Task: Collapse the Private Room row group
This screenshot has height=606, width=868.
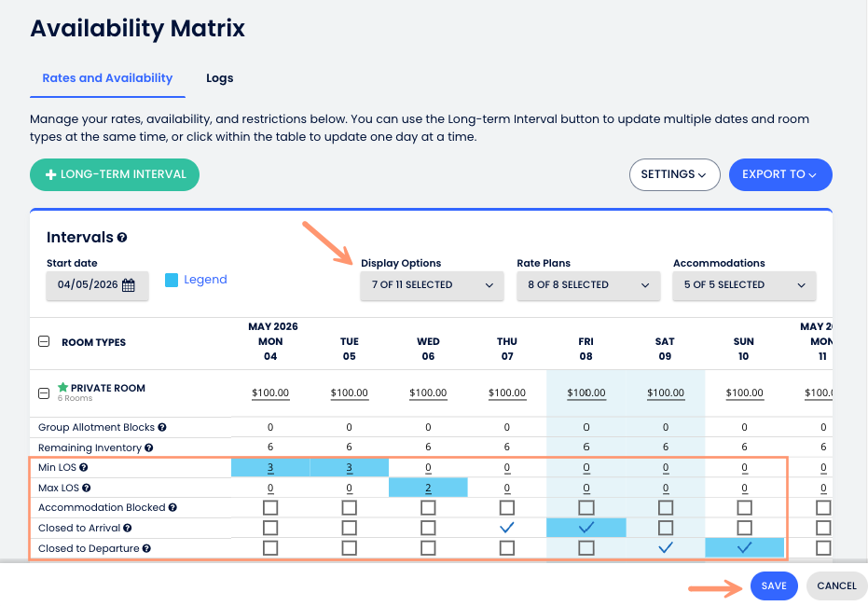Action: tap(44, 393)
